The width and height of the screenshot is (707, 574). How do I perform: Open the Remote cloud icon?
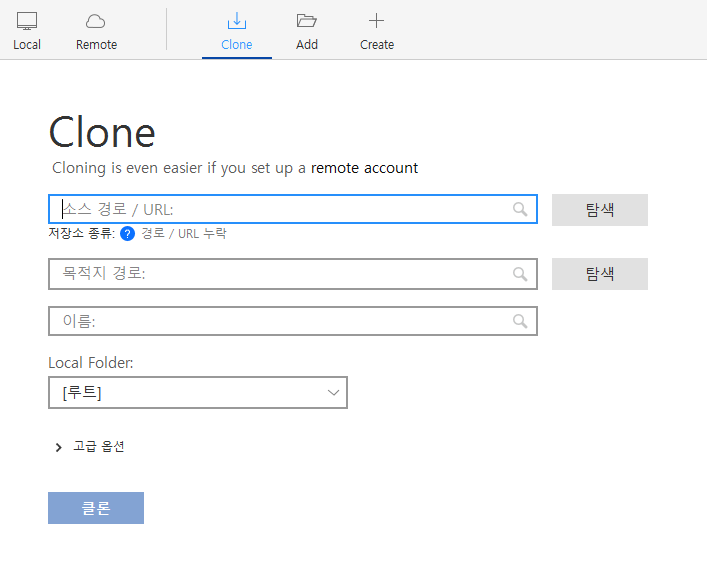pos(96,21)
